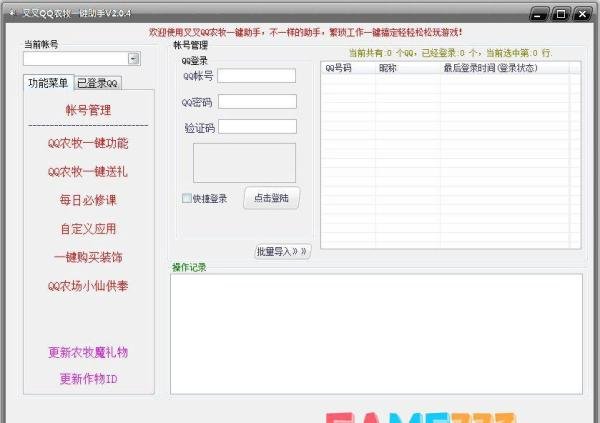Select QQ农牧一键功能 menu entry
600x423 pixels.
(x=88, y=143)
